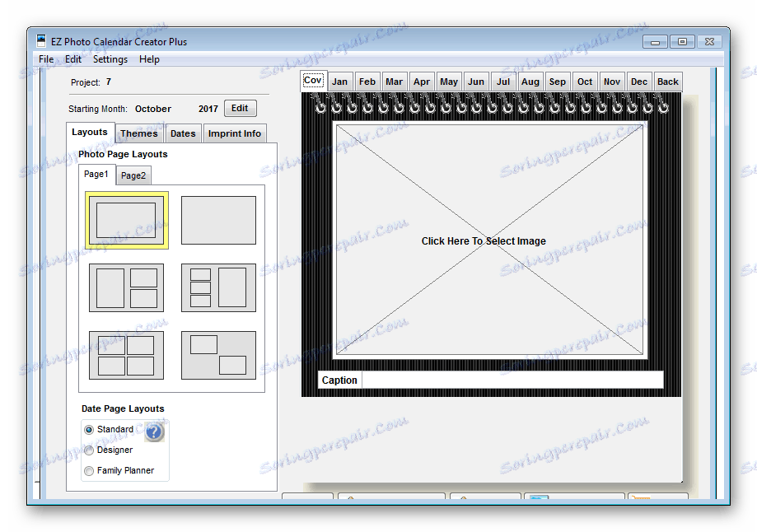The height and width of the screenshot is (532, 757).
Task: Open the Edit menu
Action: pyautogui.click(x=73, y=59)
